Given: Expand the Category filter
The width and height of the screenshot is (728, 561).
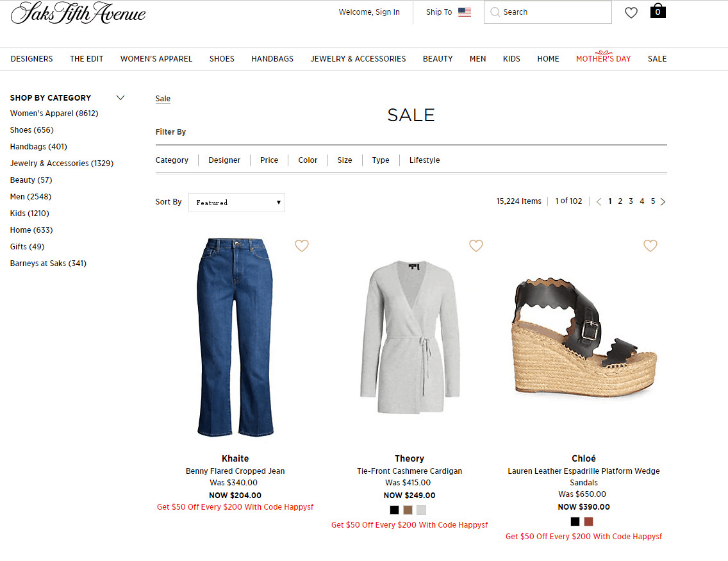Looking at the screenshot, I should (x=172, y=160).
